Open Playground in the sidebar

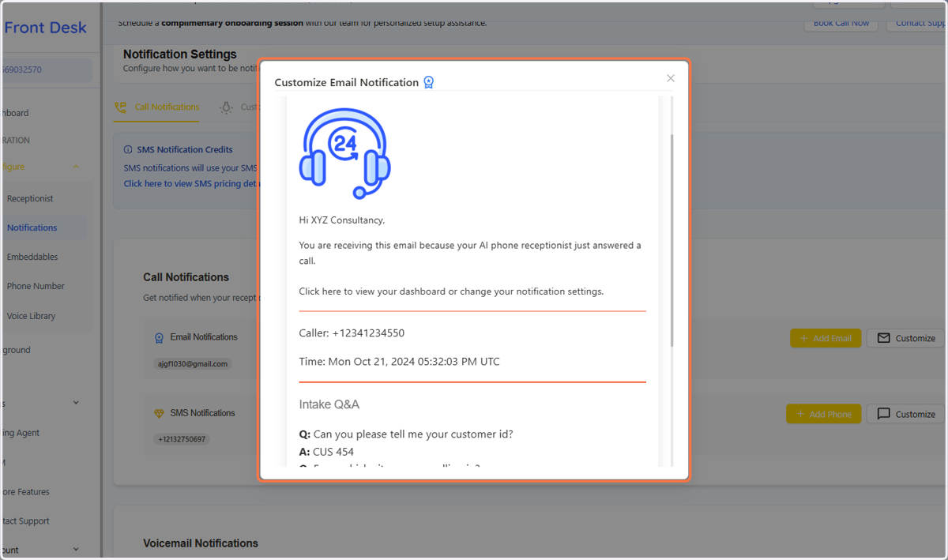pos(16,350)
